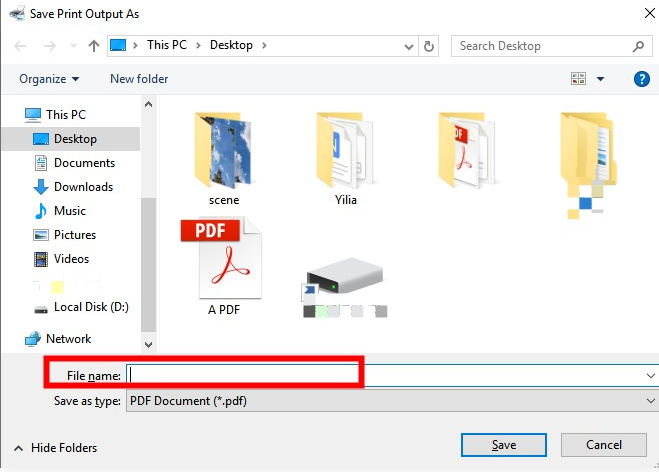
Task: Select This PC in the navigation tree
Action: tap(66, 115)
